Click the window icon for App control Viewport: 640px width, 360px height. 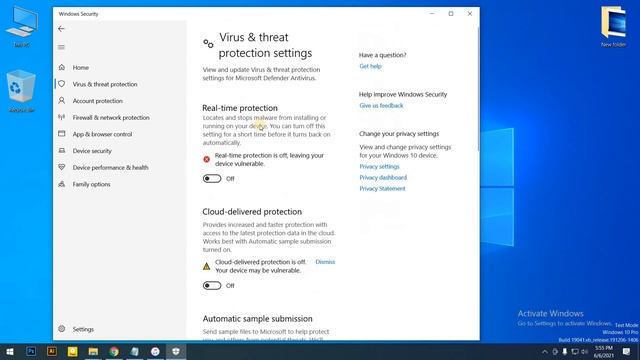[x=62, y=133]
